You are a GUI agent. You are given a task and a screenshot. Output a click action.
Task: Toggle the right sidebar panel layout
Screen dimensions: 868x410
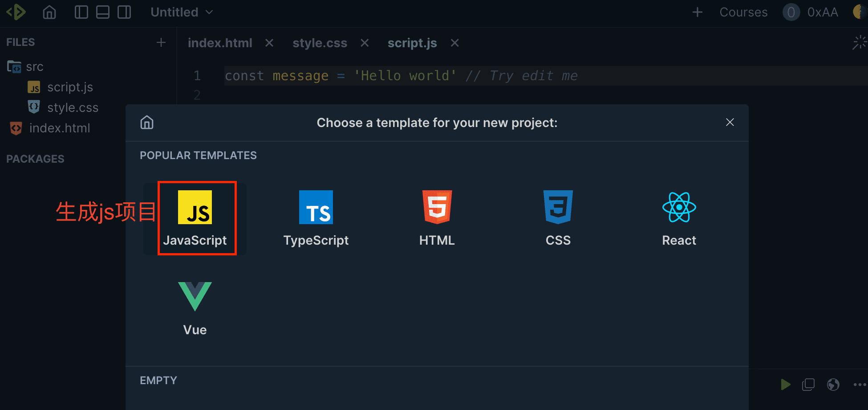click(x=124, y=12)
